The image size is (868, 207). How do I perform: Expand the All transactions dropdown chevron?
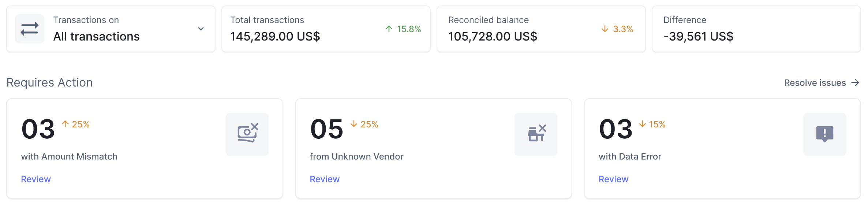(201, 29)
